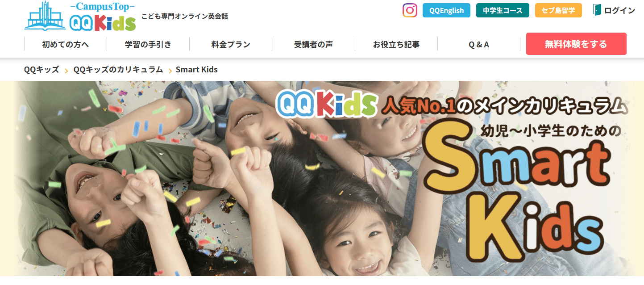The height and width of the screenshot is (285, 644).
Task: Go to QQキッズ breadcrumb link
Action: click(42, 70)
